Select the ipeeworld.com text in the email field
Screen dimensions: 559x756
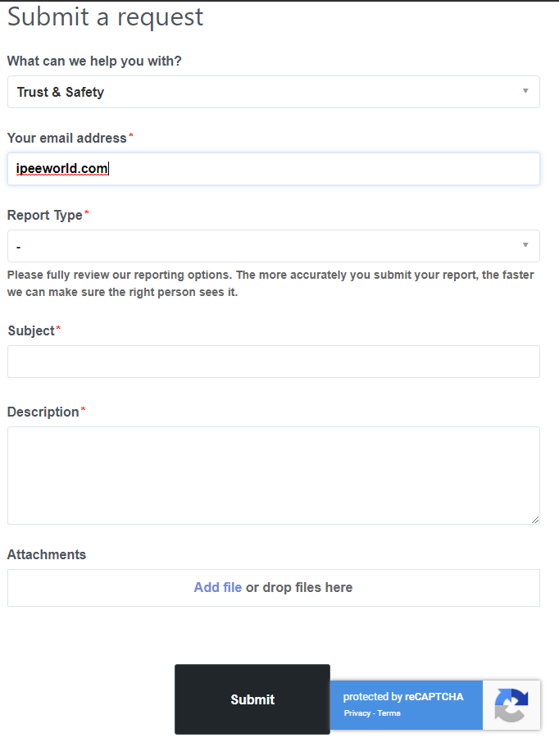point(61,169)
